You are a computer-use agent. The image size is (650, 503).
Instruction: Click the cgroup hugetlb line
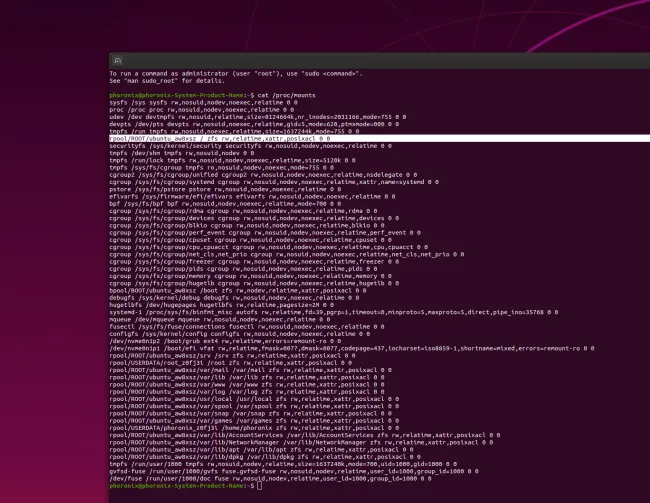coord(254,283)
